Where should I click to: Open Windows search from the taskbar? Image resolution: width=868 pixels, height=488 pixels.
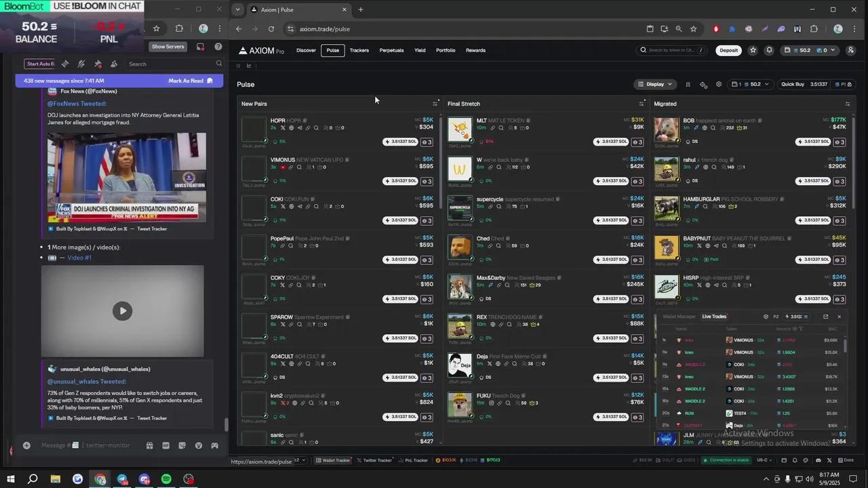[33, 479]
